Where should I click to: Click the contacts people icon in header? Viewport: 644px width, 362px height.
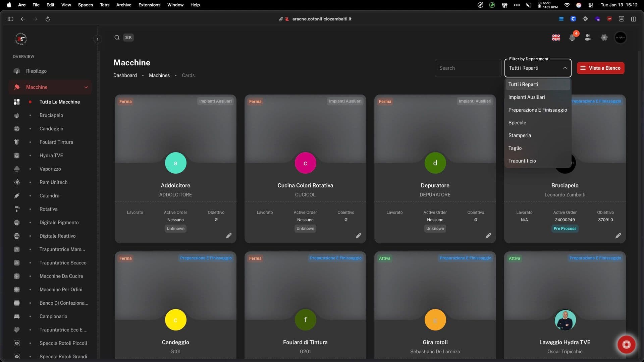pyautogui.click(x=588, y=38)
